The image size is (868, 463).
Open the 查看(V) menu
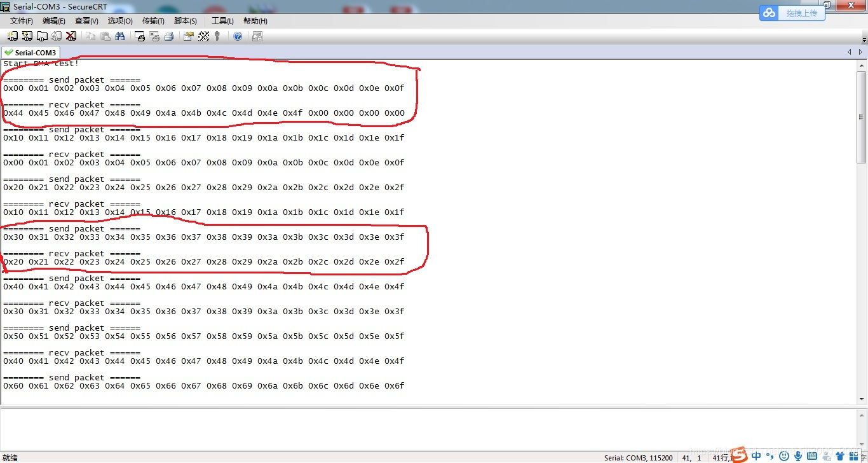pos(86,21)
